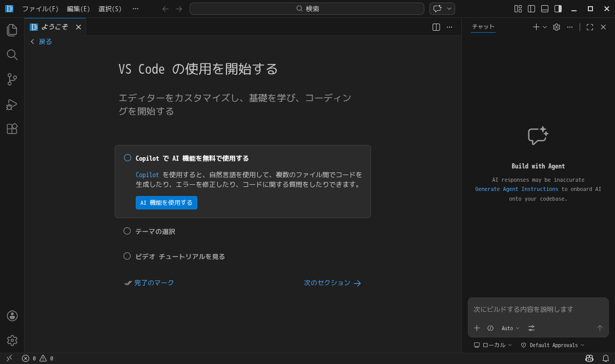Open the Extensions view
Screen dimensions: 615x364
(12, 129)
